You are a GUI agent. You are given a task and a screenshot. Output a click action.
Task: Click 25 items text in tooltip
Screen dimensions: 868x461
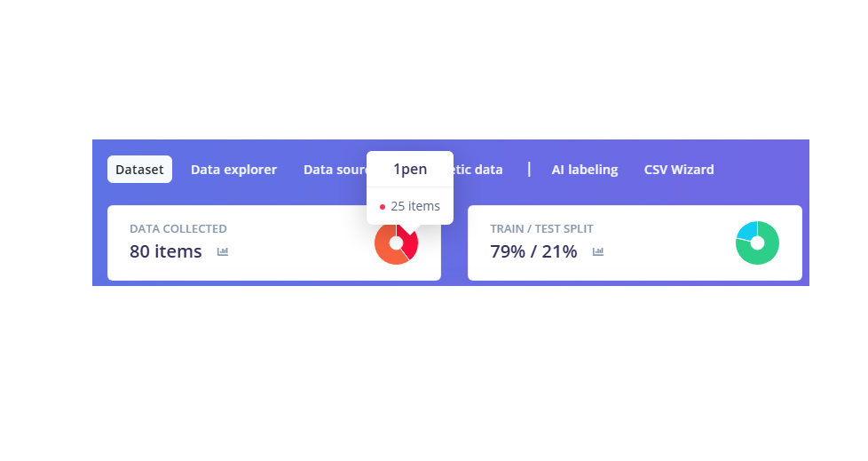(x=415, y=206)
